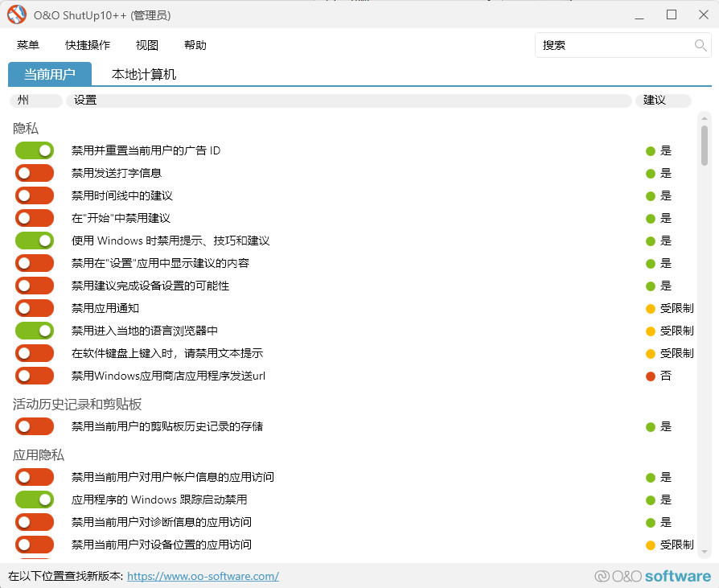Viewport: 719px width, 588px height.
Task: Open the 快捷操作 menu
Action: 88,45
